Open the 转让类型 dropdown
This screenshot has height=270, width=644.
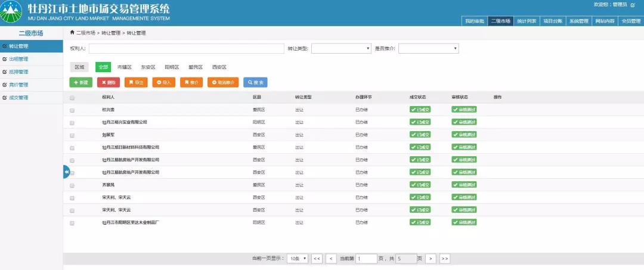341,48
